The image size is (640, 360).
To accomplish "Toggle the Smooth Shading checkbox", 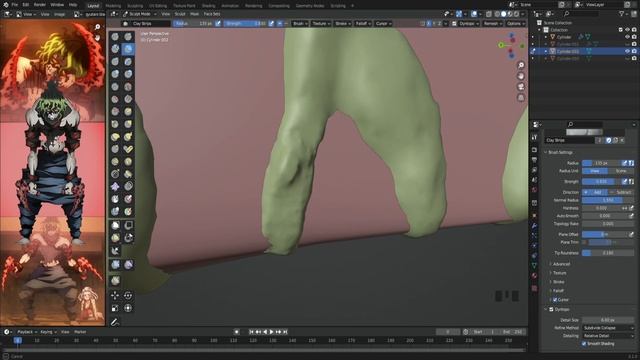I will (584, 344).
